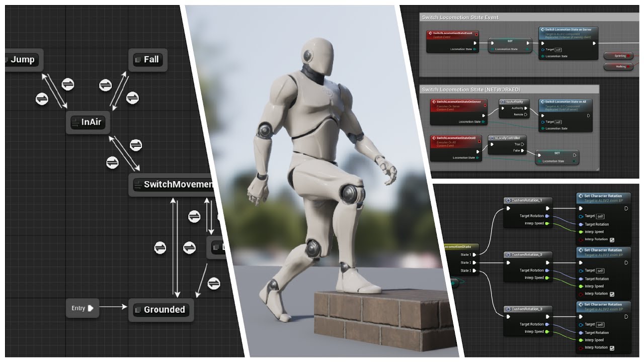
Task: Click the function icon on Switch Locomotion State on Server
Action: click(x=542, y=30)
